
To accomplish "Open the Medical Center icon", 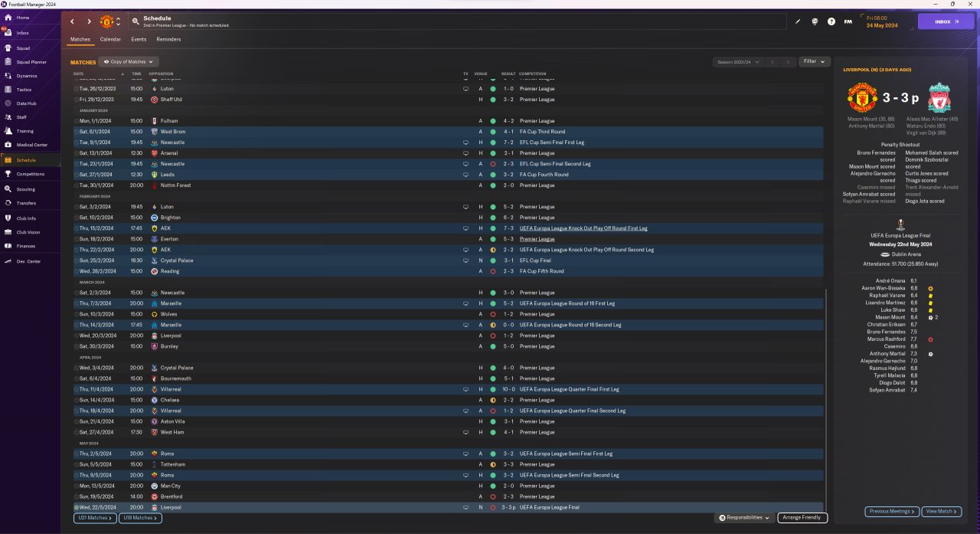I will pos(8,145).
